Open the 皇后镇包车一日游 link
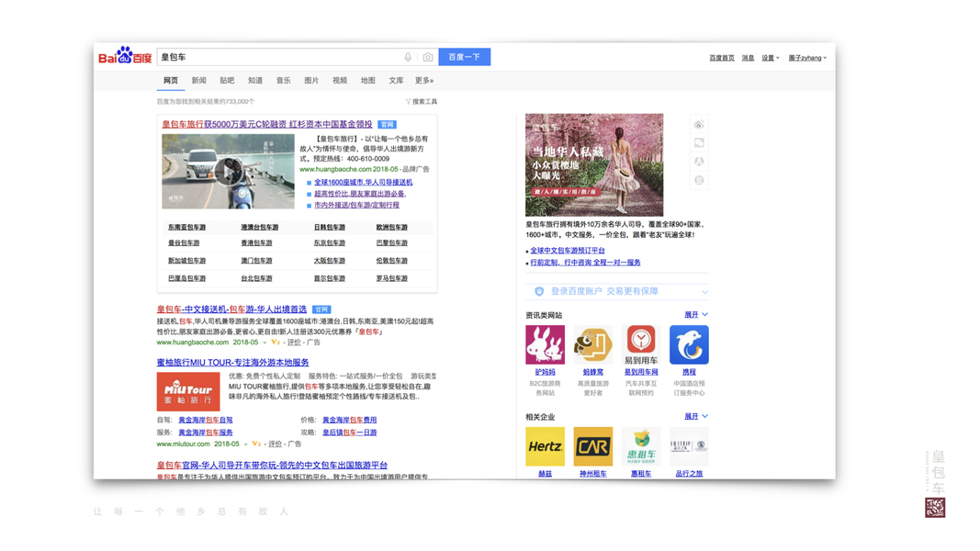 pos(349,433)
